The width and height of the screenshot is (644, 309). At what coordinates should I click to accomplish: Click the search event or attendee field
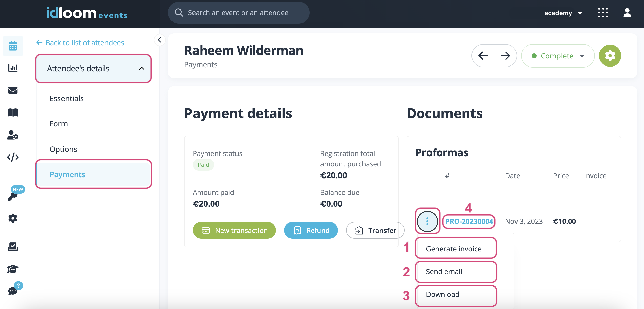[x=238, y=13]
